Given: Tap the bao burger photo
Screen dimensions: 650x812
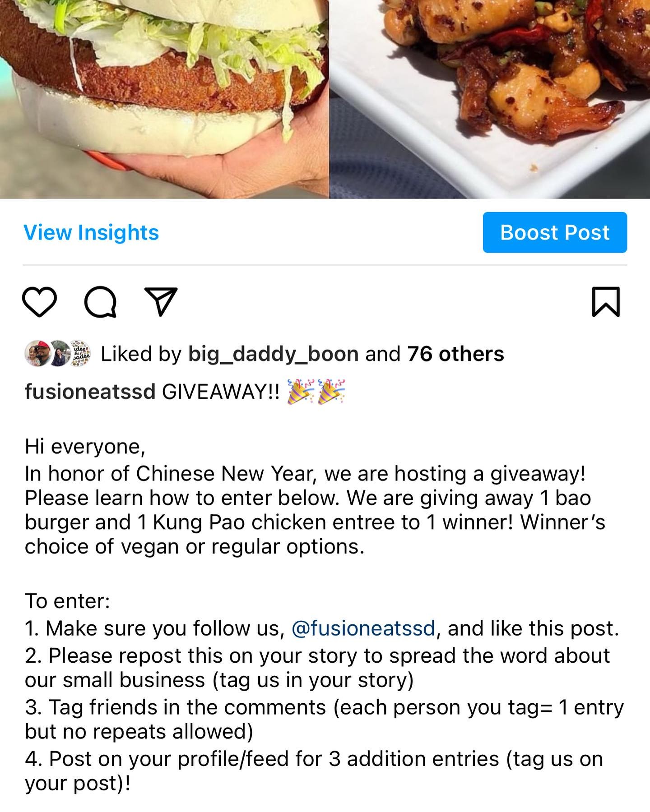Looking at the screenshot, I should tap(164, 99).
